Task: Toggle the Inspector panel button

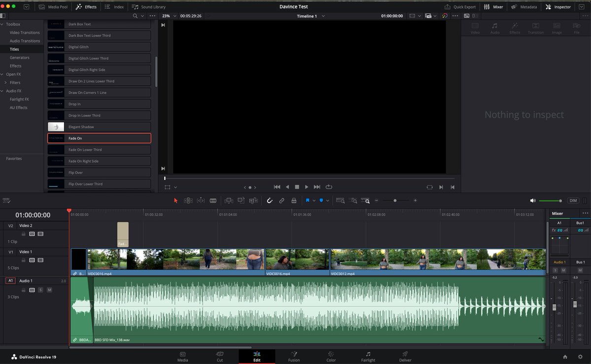Action: 558,7
